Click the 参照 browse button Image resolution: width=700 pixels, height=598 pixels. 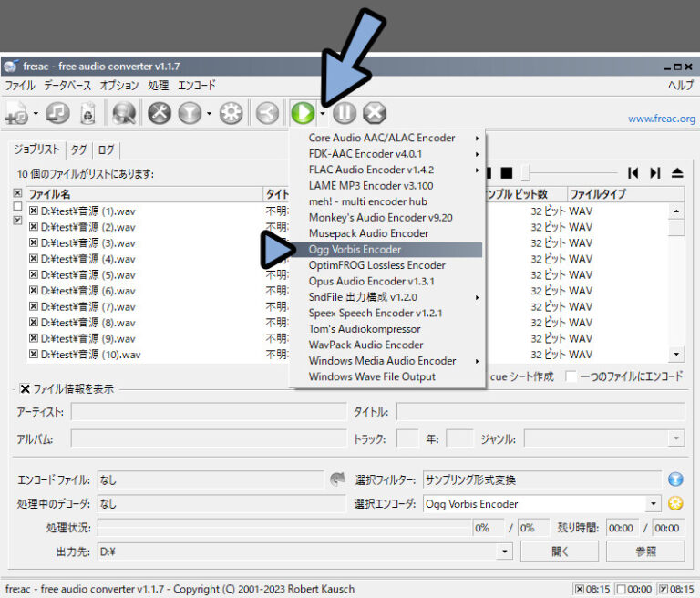644,552
